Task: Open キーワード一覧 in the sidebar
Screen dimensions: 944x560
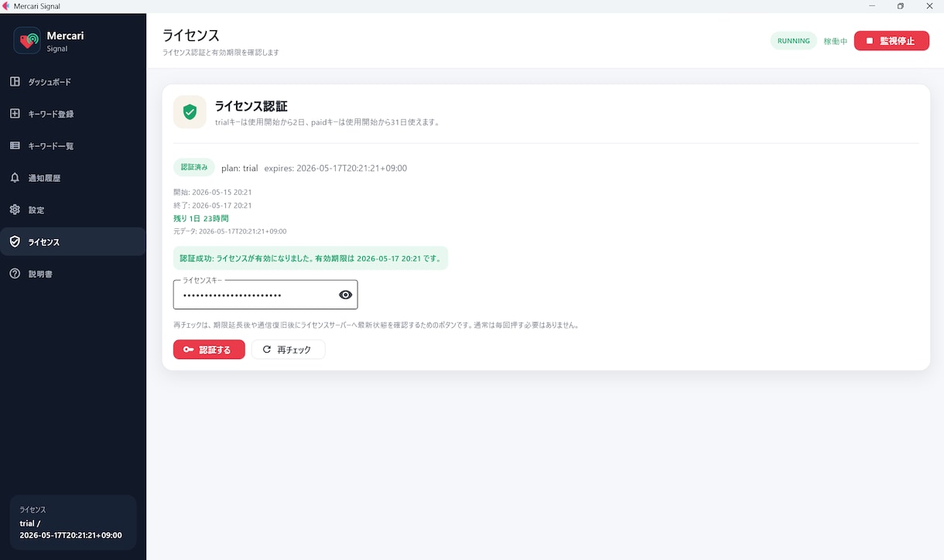Action: pos(73,145)
